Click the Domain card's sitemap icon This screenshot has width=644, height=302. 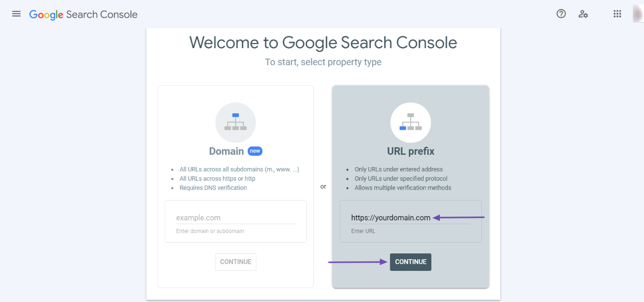click(235, 122)
